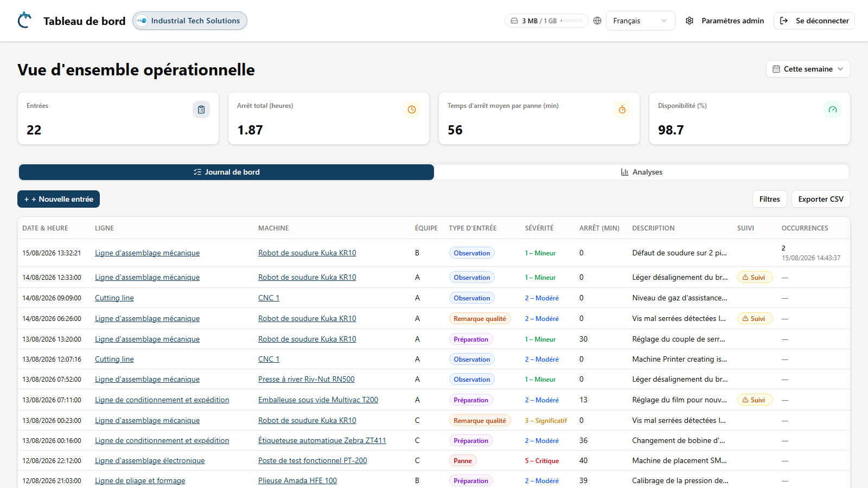
Task: Click the clipboard icon in the Entrées card
Action: 201,110
